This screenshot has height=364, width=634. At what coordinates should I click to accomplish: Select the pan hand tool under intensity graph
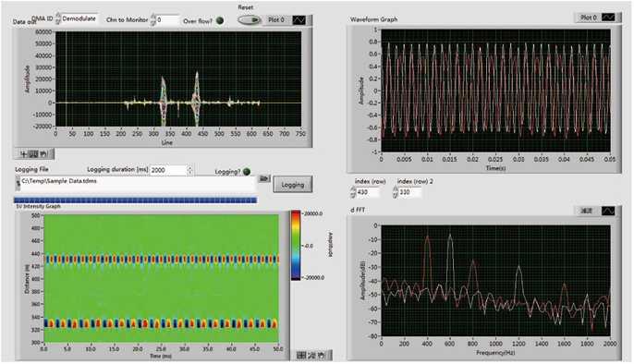click(322, 356)
